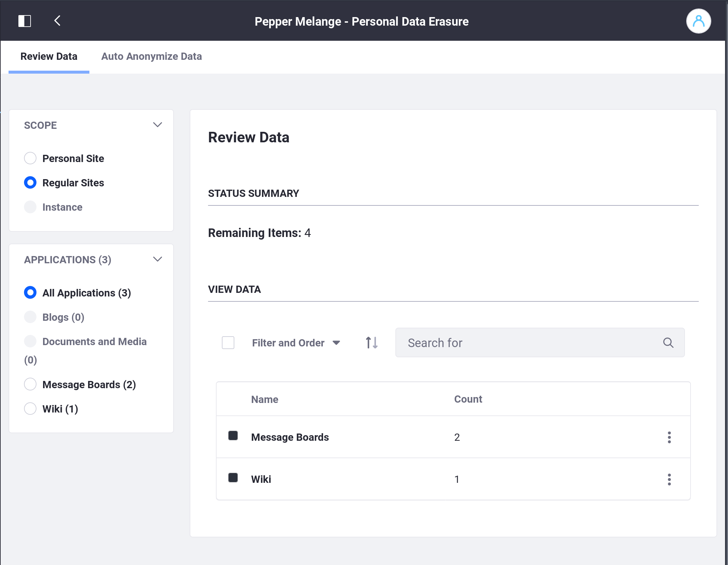Click the Name column header
The width and height of the screenshot is (728, 565).
[265, 399]
